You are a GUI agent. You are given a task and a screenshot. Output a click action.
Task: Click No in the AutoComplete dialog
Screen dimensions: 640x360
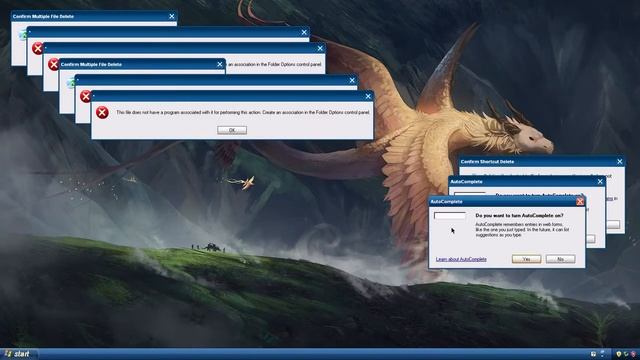point(560,259)
